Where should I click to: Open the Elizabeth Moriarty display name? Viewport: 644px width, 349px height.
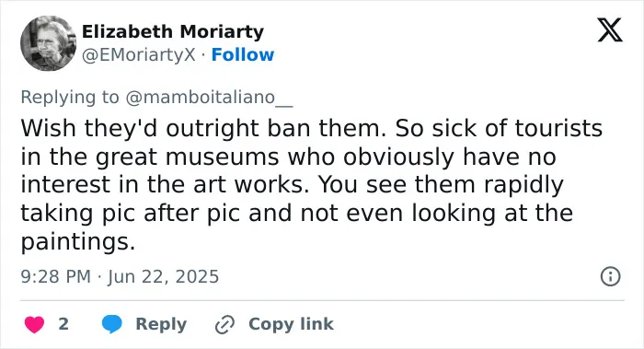point(173,31)
